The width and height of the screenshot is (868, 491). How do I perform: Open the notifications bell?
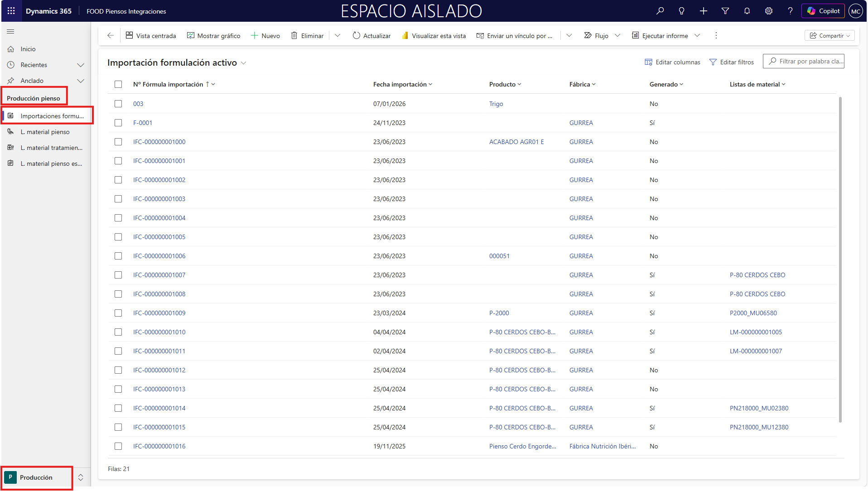(747, 11)
